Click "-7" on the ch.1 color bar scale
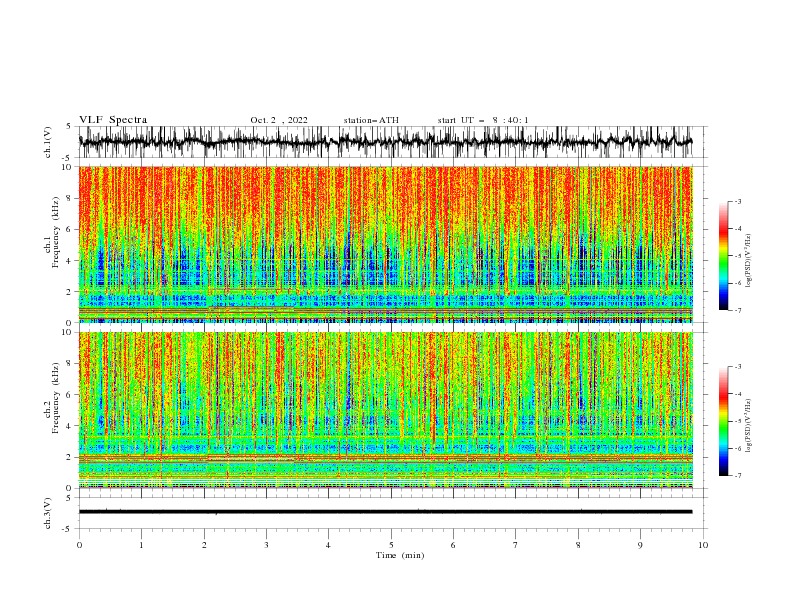The image size is (792, 612). [738, 310]
